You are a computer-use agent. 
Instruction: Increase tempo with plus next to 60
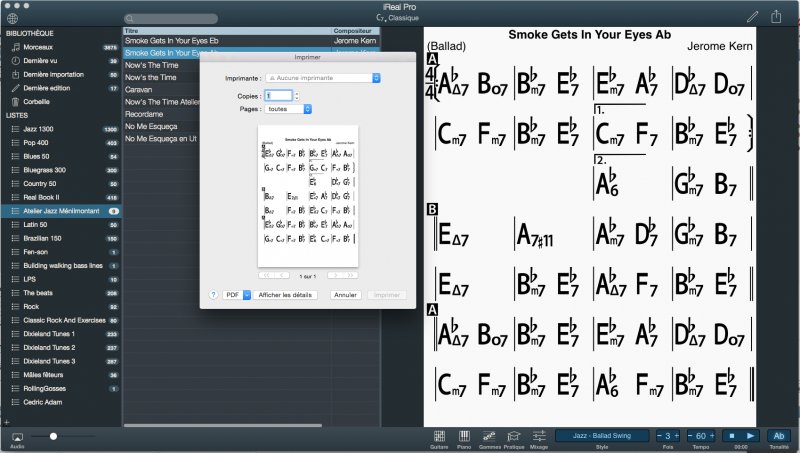(712, 436)
